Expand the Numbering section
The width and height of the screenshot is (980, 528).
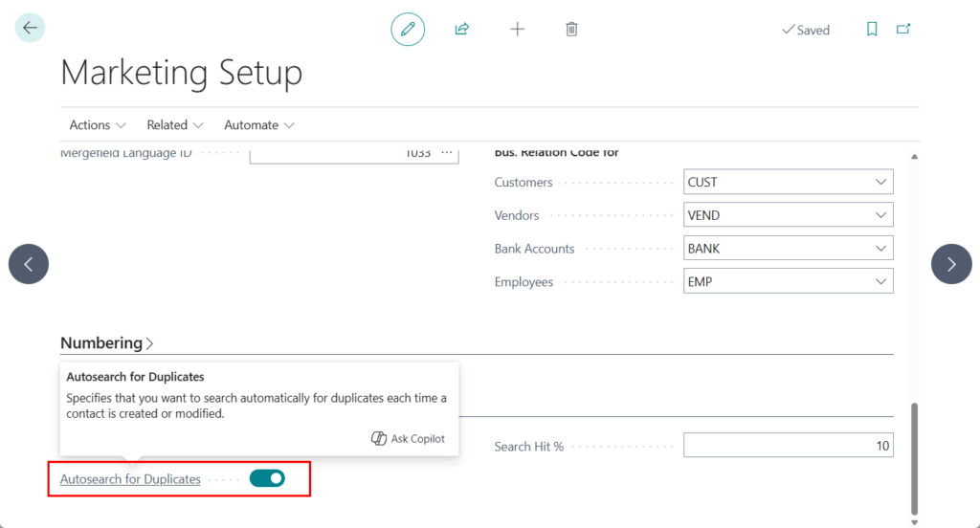(x=106, y=342)
